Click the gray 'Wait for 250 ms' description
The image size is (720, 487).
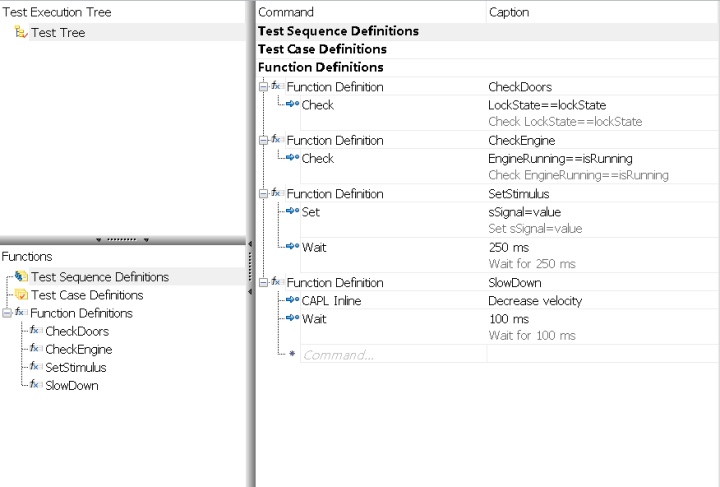point(532,264)
